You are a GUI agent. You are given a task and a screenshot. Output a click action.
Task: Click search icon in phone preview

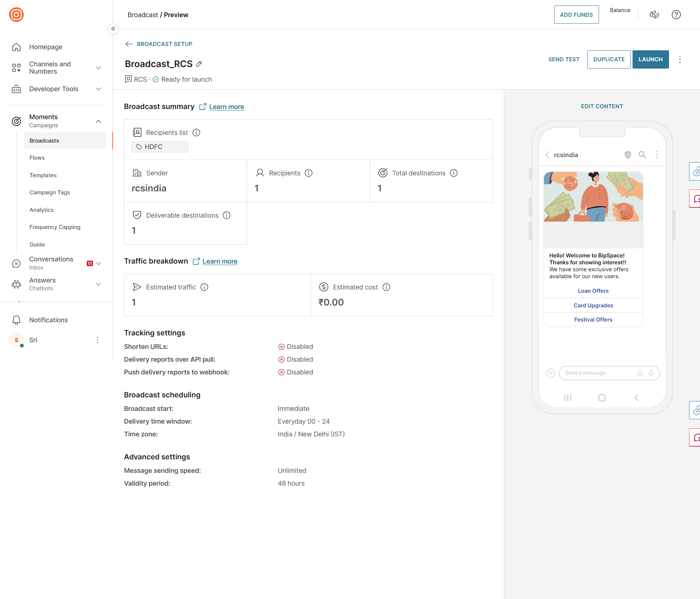coord(642,155)
